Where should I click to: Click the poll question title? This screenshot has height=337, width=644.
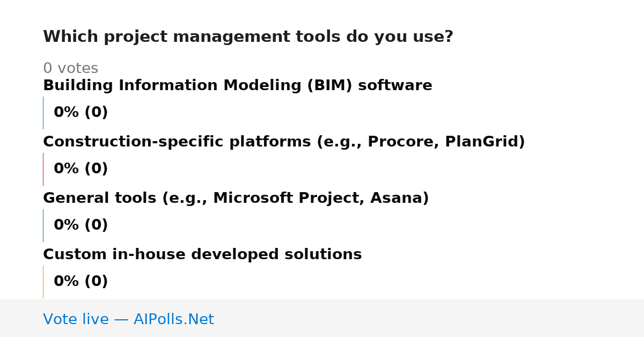pyautogui.click(x=248, y=37)
